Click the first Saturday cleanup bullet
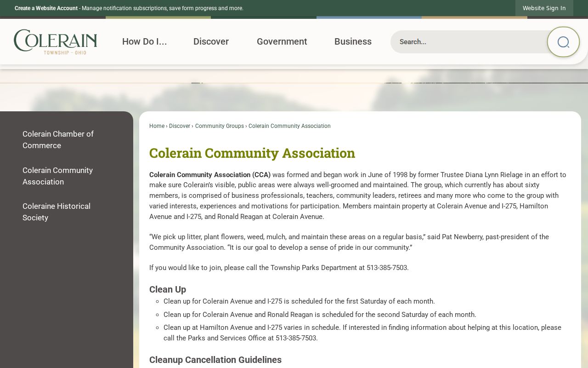Image resolution: width=588 pixels, height=368 pixels. coord(299,301)
